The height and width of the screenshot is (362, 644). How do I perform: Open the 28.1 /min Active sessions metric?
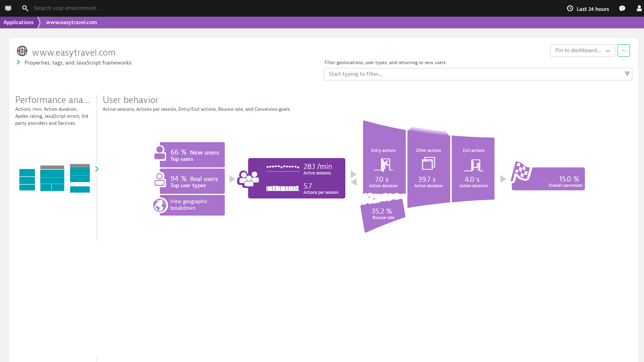[x=318, y=169]
